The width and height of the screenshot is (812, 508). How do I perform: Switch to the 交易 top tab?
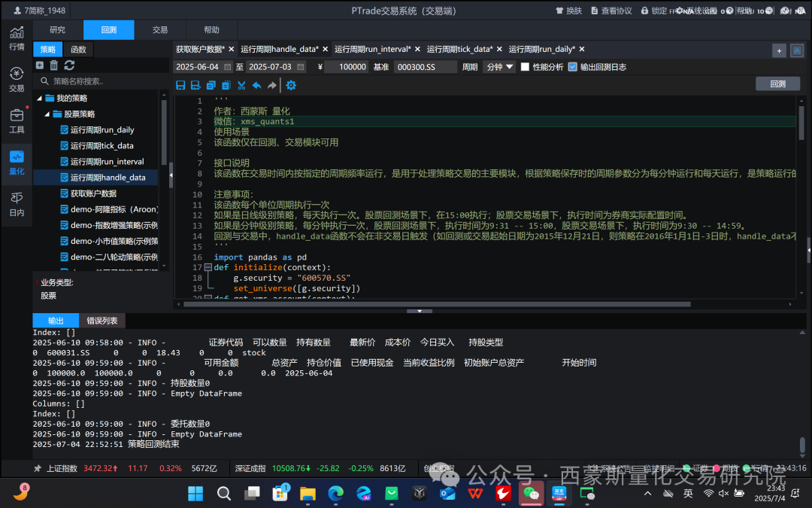tap(160, 30)
